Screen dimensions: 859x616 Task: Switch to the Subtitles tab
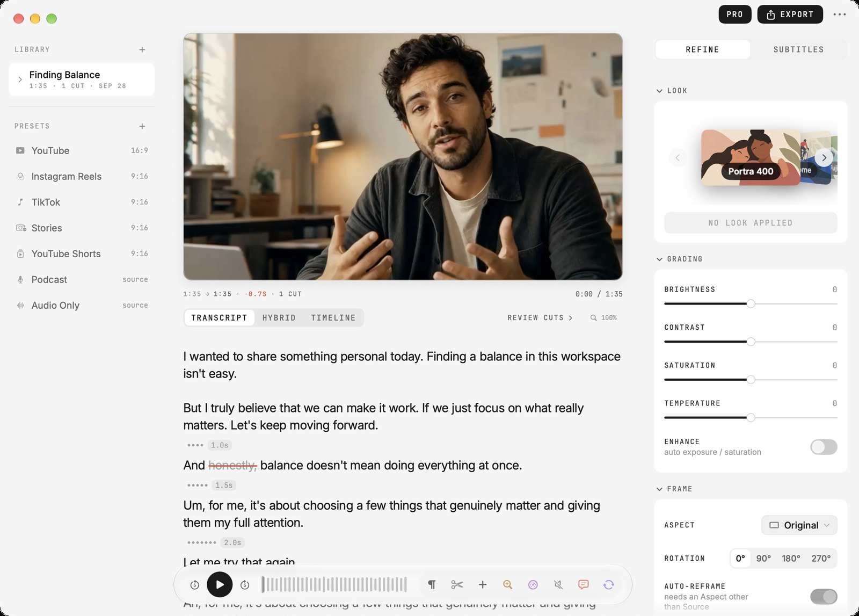pyautogui.click(x=798, y=49)
